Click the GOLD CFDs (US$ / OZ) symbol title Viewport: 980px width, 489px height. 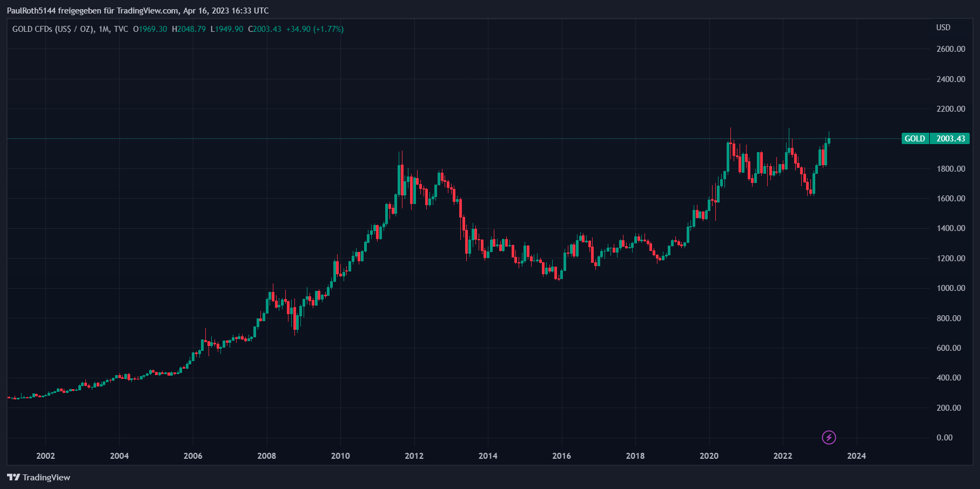53,29
